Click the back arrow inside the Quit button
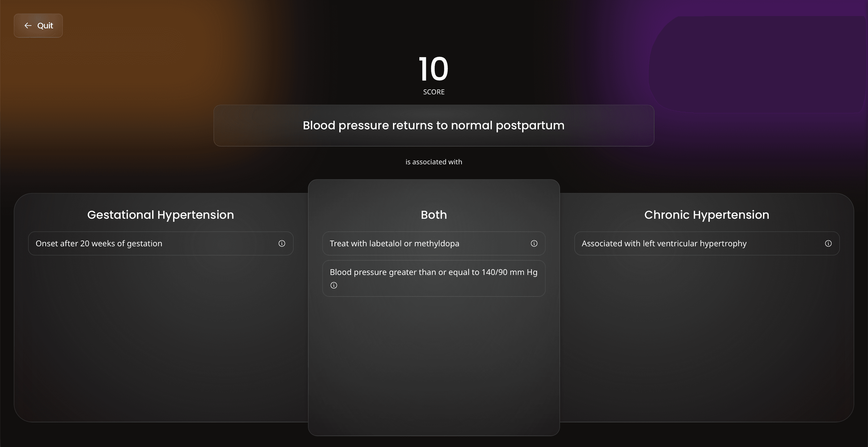This screenshot has width=868, height=447. tap(28, 25)
